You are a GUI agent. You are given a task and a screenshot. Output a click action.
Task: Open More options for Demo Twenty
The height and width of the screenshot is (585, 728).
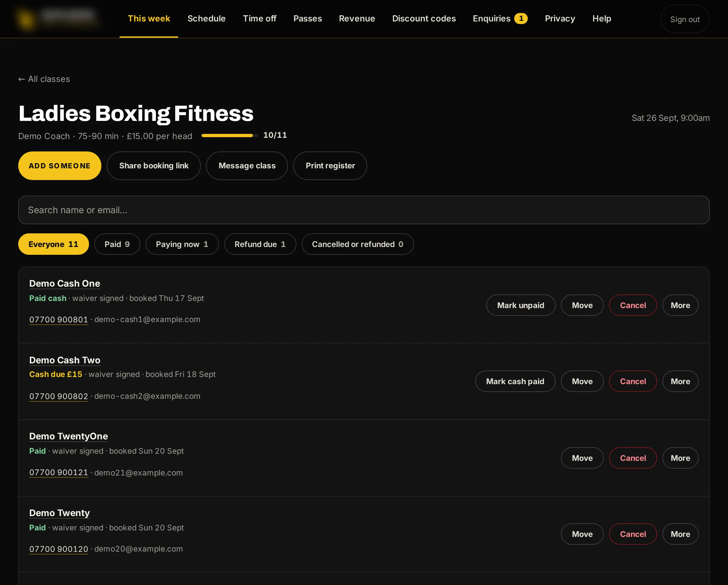680,534
